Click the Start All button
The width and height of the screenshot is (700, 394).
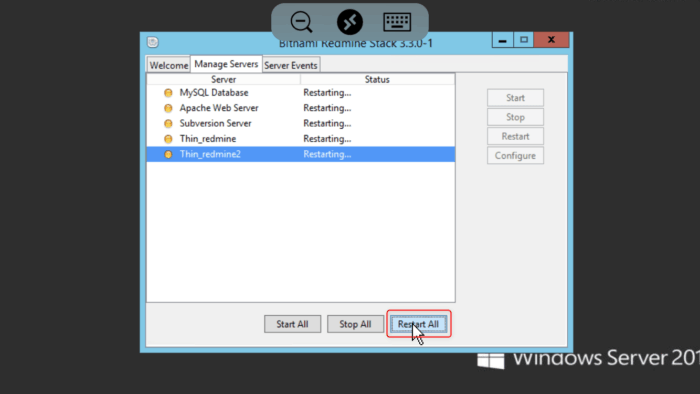click(x=292, y=324)
